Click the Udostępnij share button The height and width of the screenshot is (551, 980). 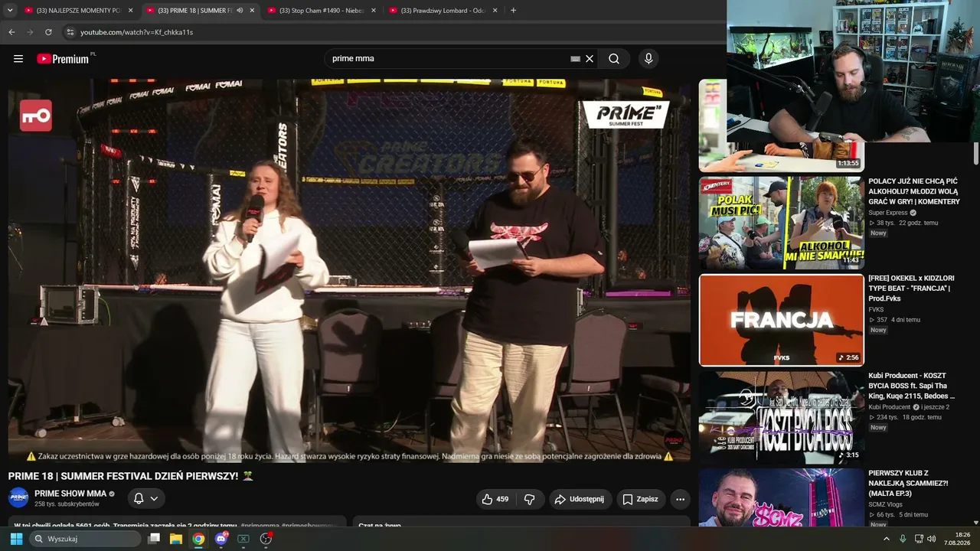(580, 499)
